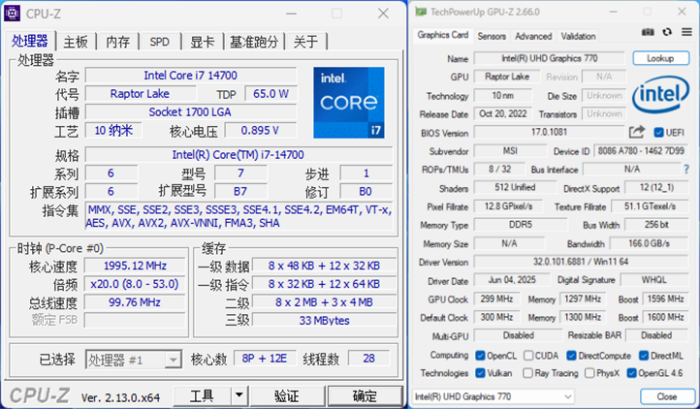Take screenshot with GPU-Z camera icon
Image resolution: width=700 pixels, height=409 pixels.
point(648,32)
